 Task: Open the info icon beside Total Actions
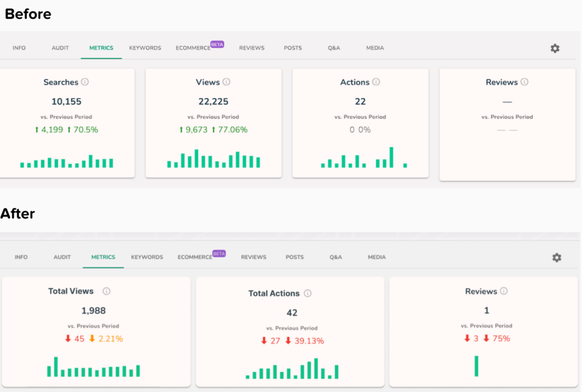pyautogui.click(x=307, y=294)
